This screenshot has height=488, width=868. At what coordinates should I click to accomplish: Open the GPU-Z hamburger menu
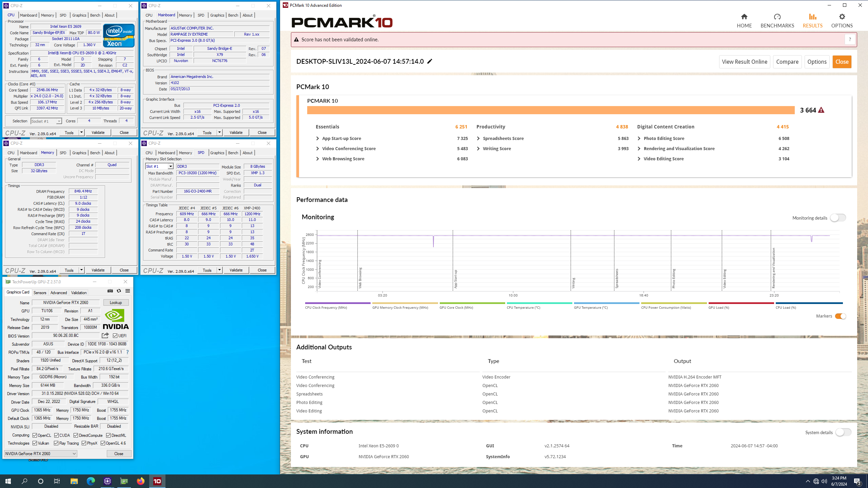[x=127, y=291]
